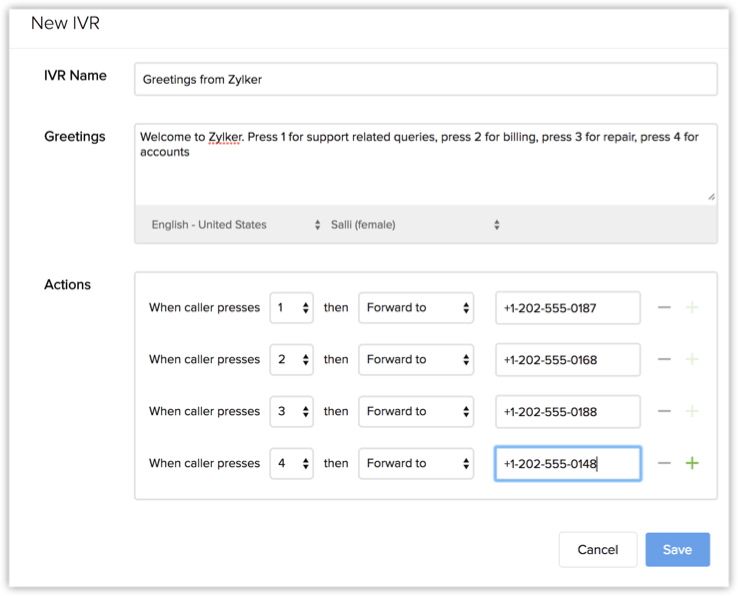The height and width of the screenshot is (596, 738).
Task: Expand the Forward to dropdown for key 2
Action: (416, 360)
